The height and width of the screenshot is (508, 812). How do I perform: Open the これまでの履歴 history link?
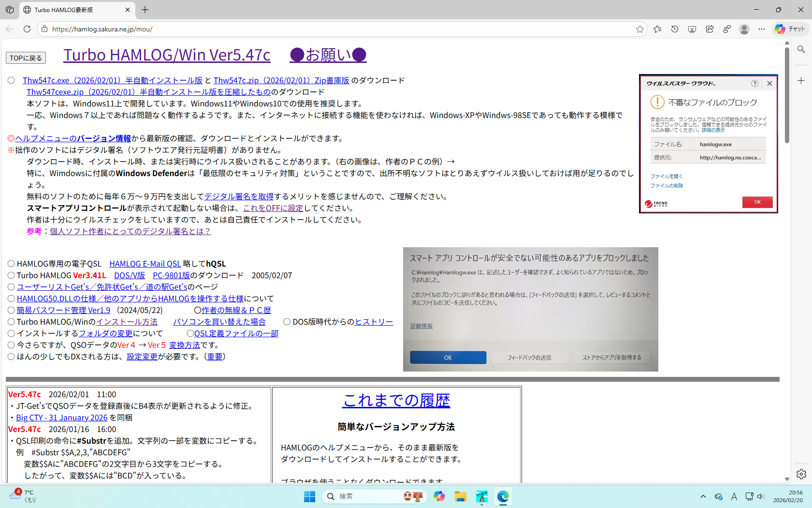pyautogui.click(x=396, y=400)
